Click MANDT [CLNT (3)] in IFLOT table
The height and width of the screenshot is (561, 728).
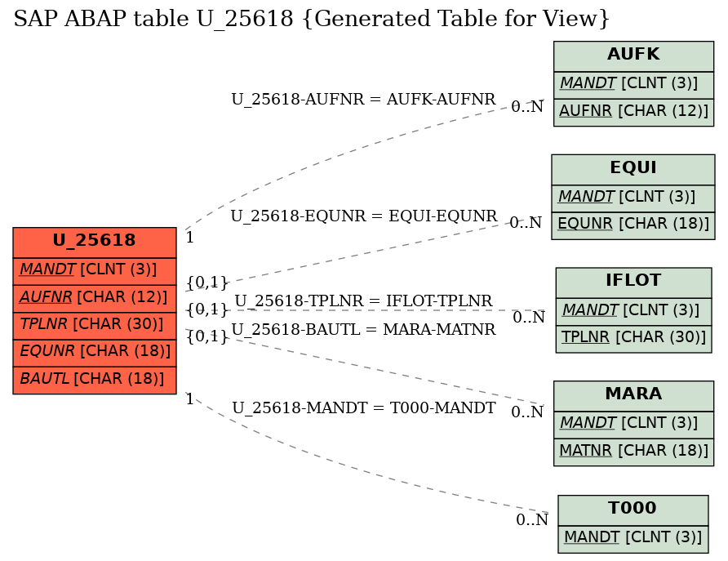[633, 312]
